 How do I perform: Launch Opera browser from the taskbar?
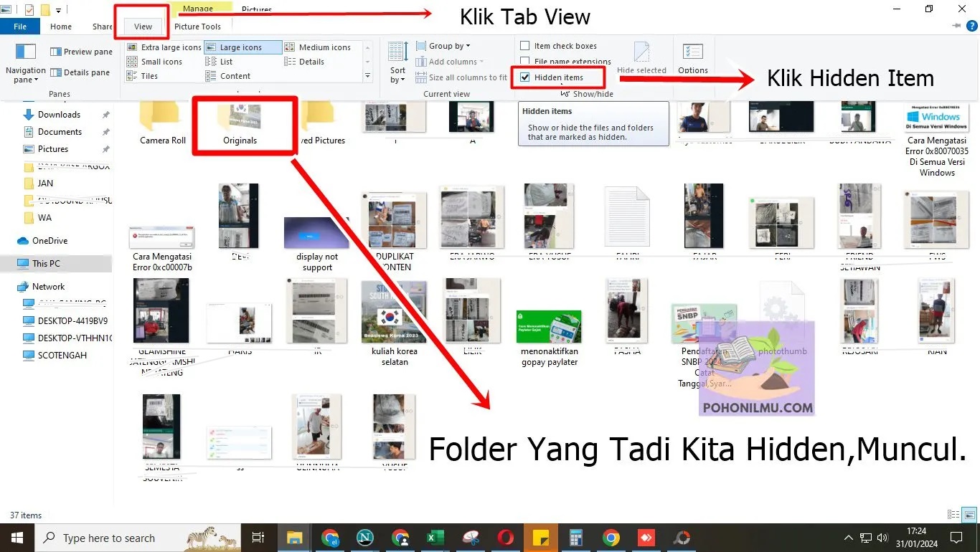click(x=505, y=538)
